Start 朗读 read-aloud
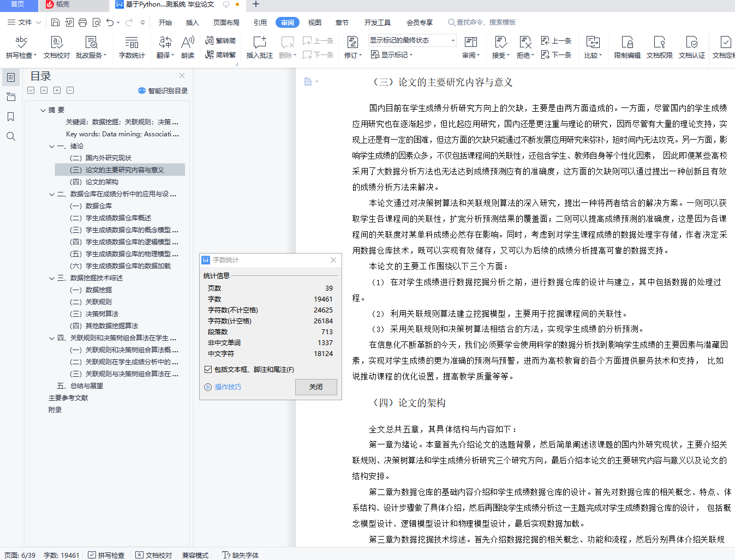This screenshot has height=560, width=735. [x=188, y=47]
